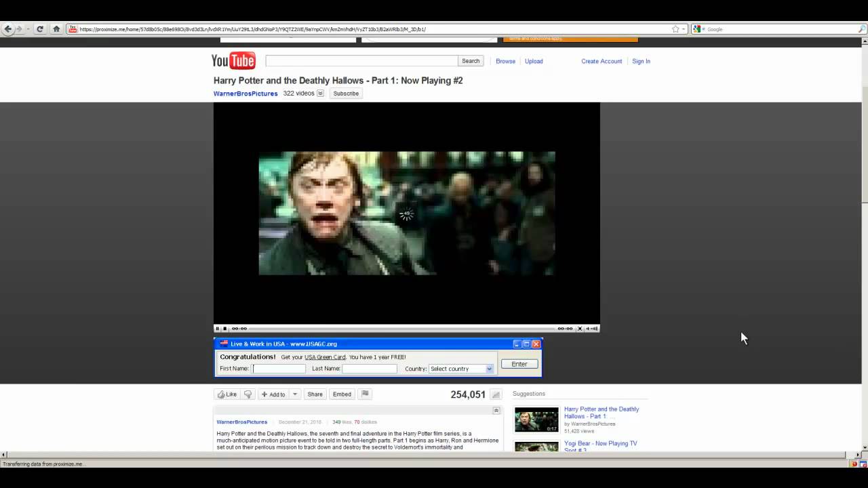Go to the browser home page icon
Viewport: 868px width, 488px height.
[x=57, y=29]
